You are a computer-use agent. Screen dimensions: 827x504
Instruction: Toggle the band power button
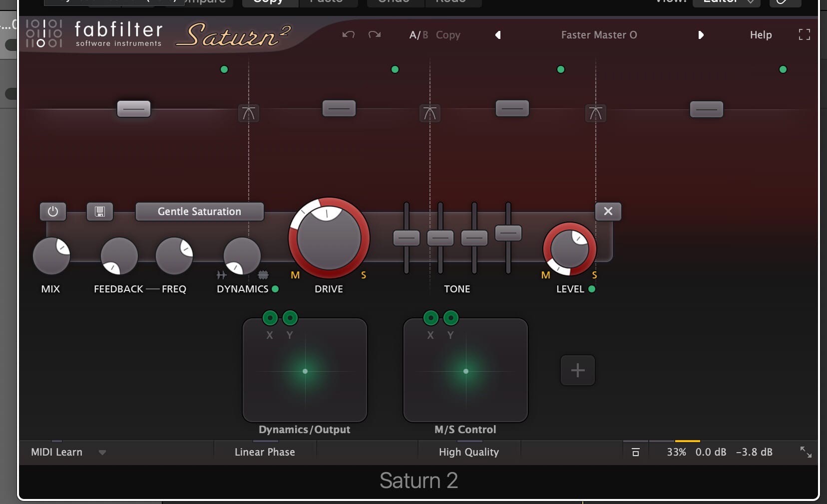53,212
